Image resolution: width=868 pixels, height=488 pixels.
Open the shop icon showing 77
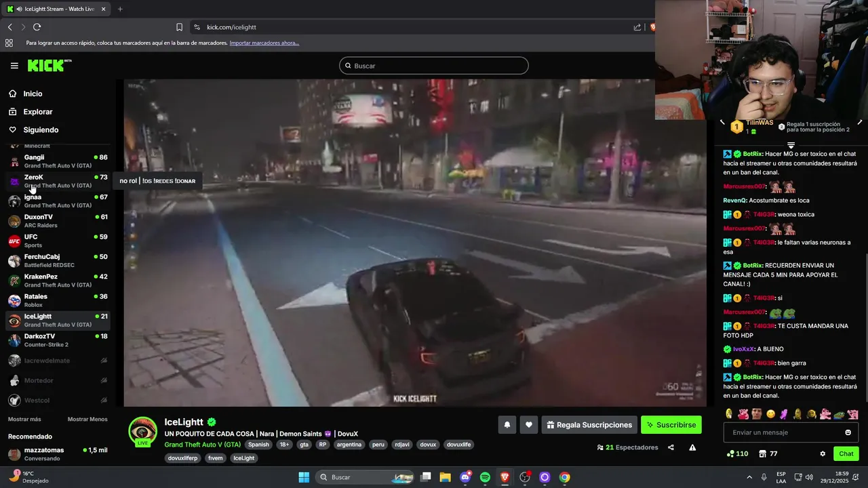(x=768, y=453)
